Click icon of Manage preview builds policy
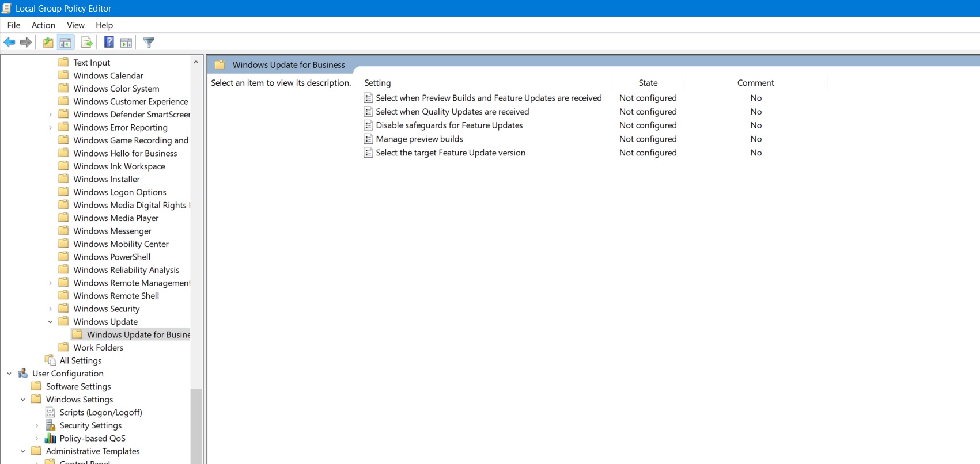The width and height of the screenshot is (980, 464). [x=368, y=139]
